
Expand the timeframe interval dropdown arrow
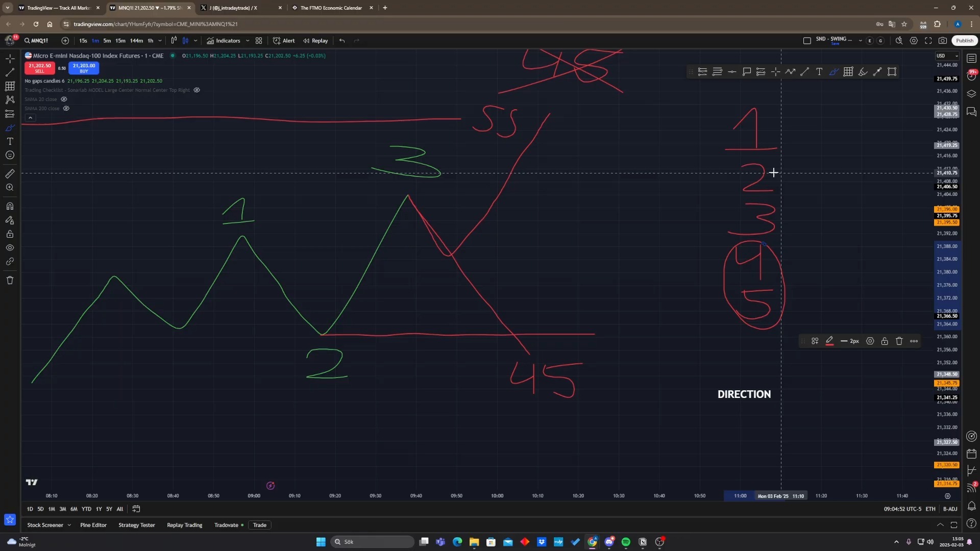pyautogui.click(x=160, y=41)
